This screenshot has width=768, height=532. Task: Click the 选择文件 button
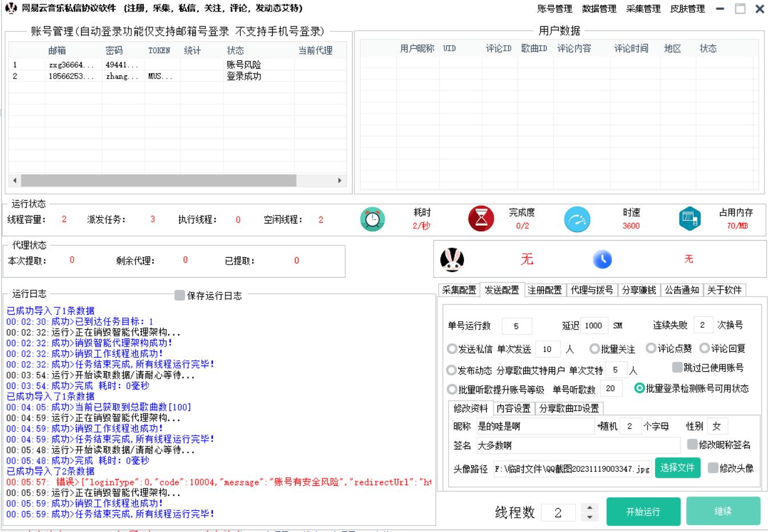tap(677, 468)
